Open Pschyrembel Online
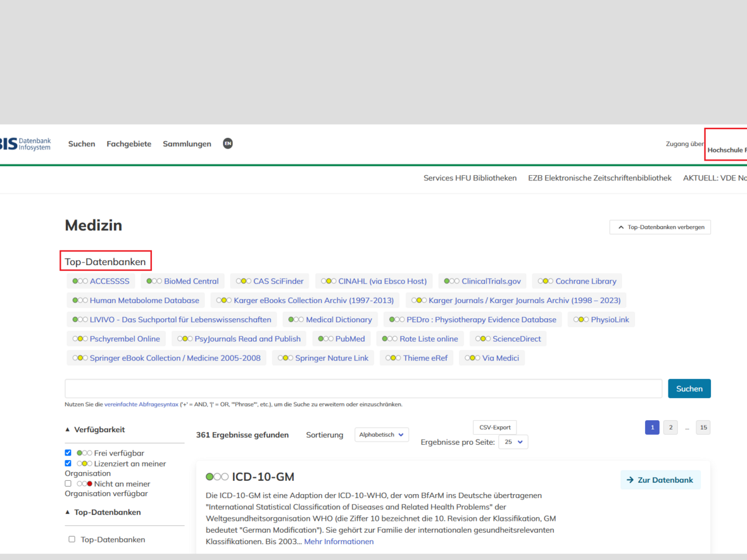747x560 pixels. (116, 339)
